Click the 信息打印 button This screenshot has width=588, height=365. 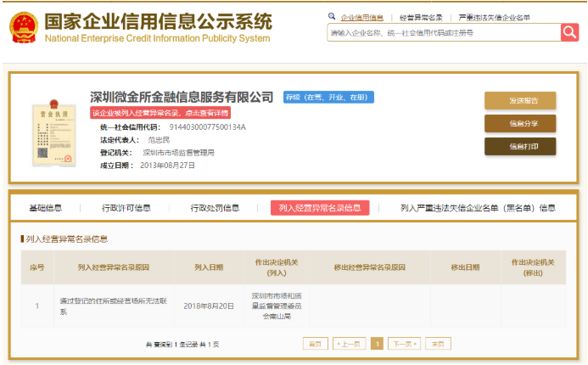pyautogui.click(x=520, y=146)
